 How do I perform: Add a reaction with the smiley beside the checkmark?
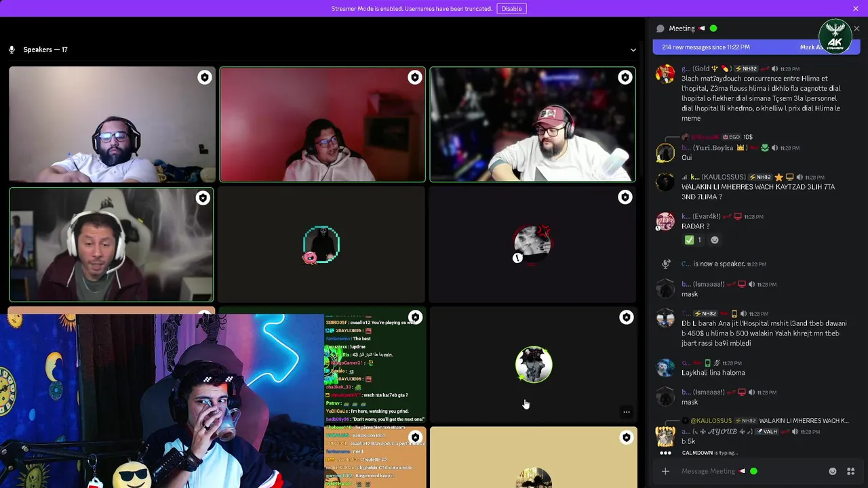[x=714, y=240]
